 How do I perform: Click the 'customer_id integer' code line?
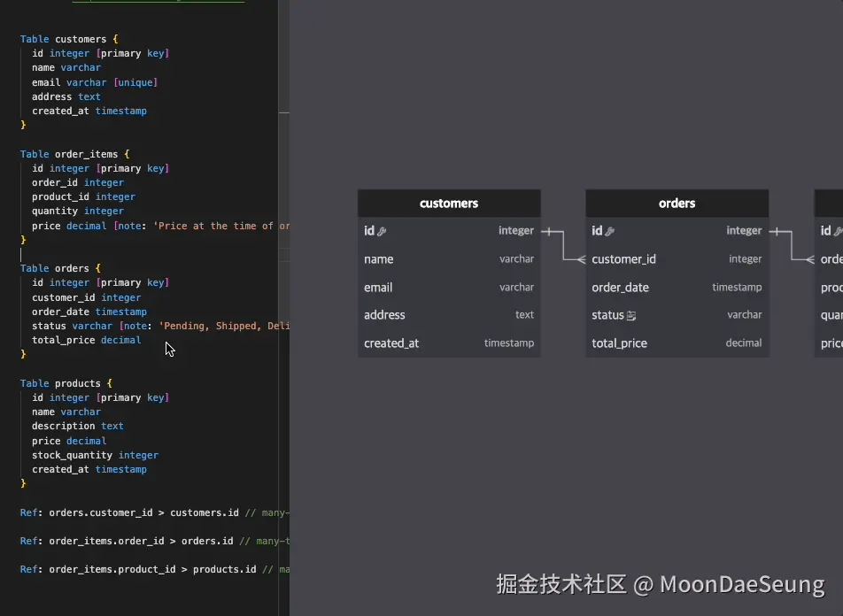point(87,297)
